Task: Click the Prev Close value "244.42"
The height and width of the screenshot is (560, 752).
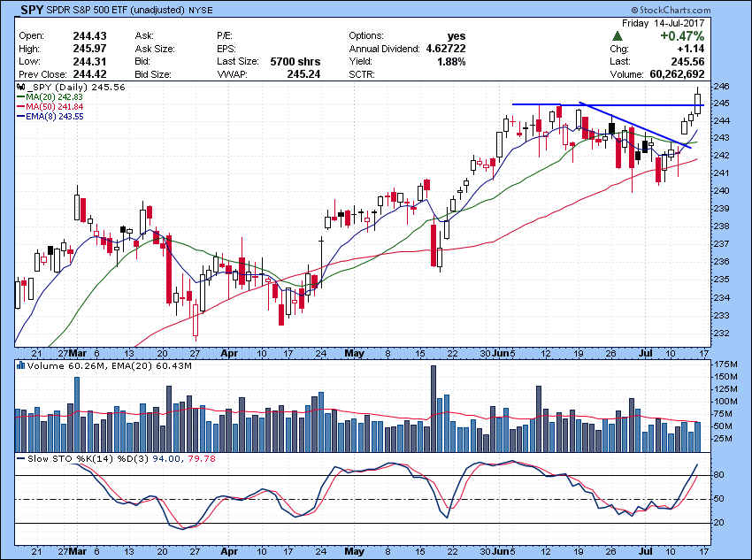Action: [89, 74]
